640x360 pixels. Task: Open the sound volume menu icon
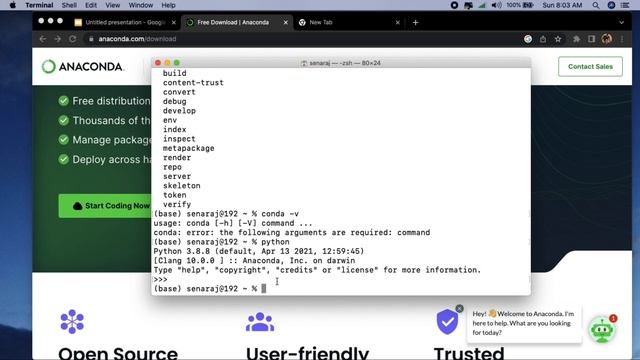tap(496, 5)
